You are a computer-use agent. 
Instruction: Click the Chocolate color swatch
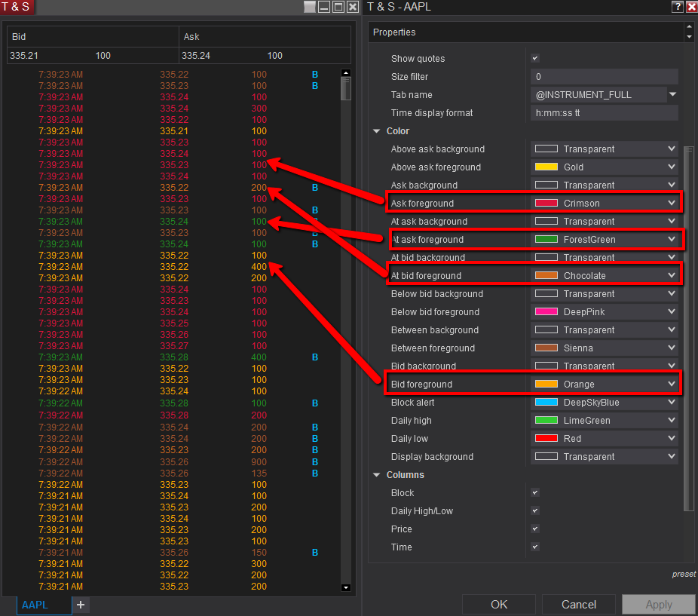[x=546, y=276]
